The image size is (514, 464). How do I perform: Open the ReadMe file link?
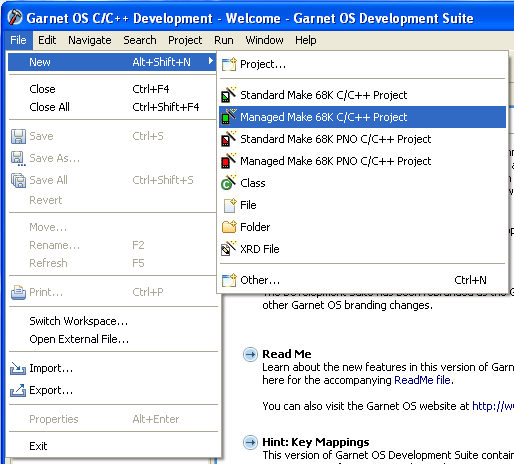(x=423, y=380)
